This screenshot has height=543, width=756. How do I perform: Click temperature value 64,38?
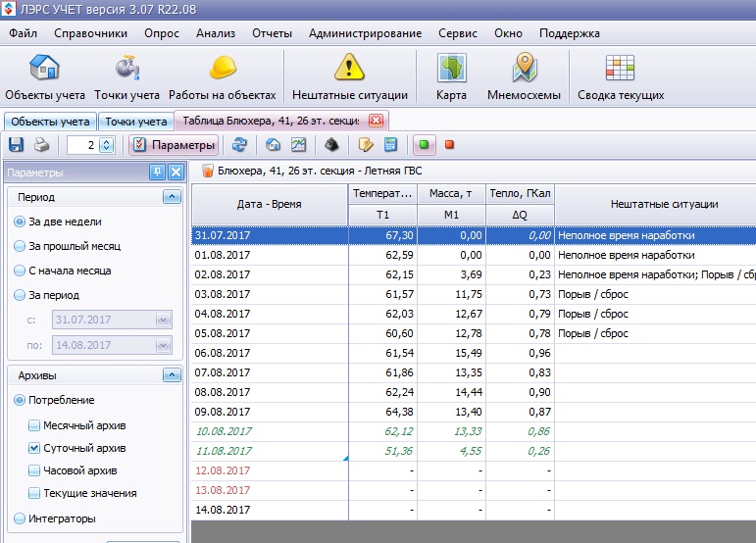(x=399, y=412)
